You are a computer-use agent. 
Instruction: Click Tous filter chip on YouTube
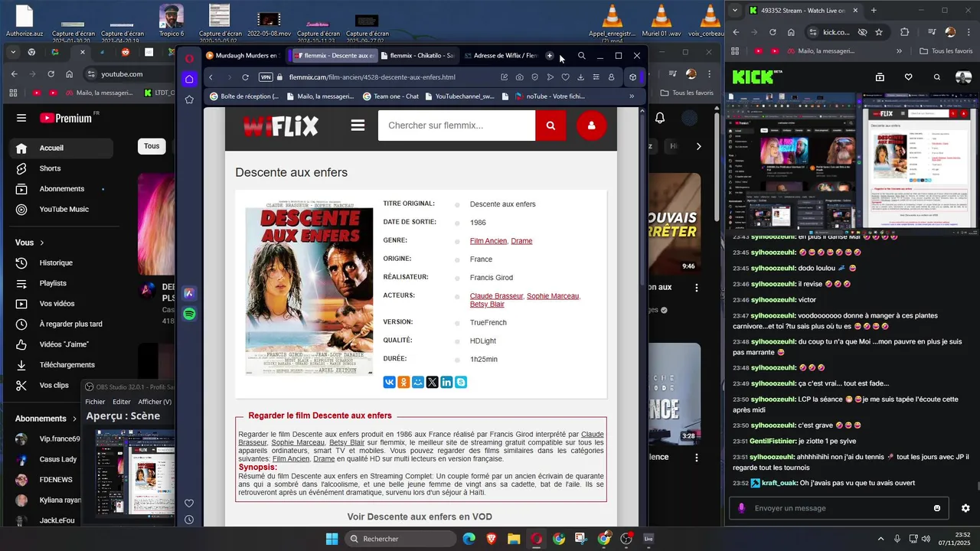coord(152,146)
